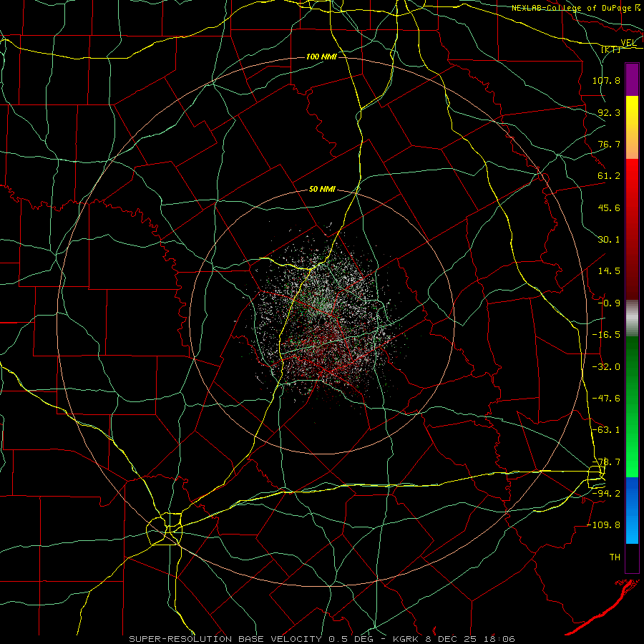The height and width of the screenshot is (644, 644).
Task: Click the VEL label above the scale
Action: (628, 43)
